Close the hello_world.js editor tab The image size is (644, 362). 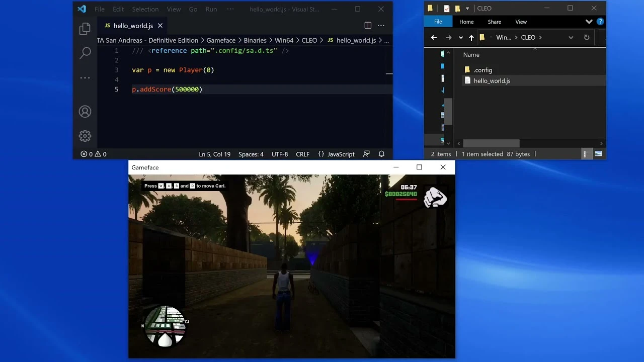(x=160, y=26)
